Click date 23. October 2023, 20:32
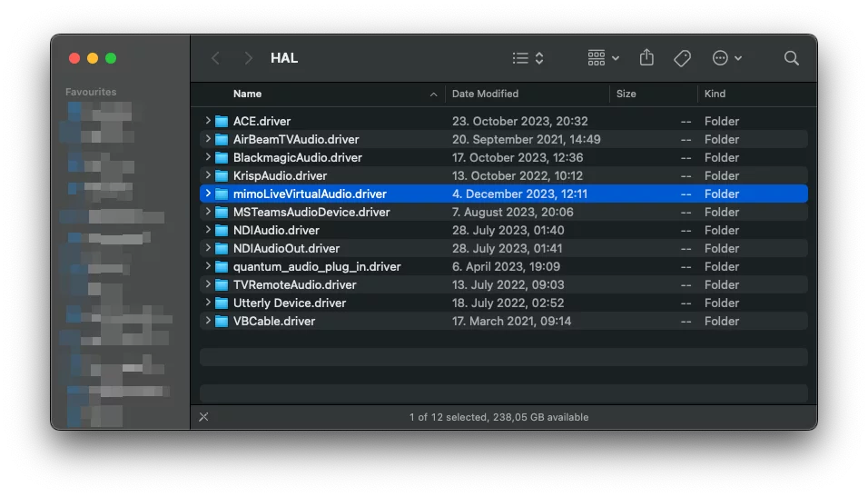 (520, 121)
